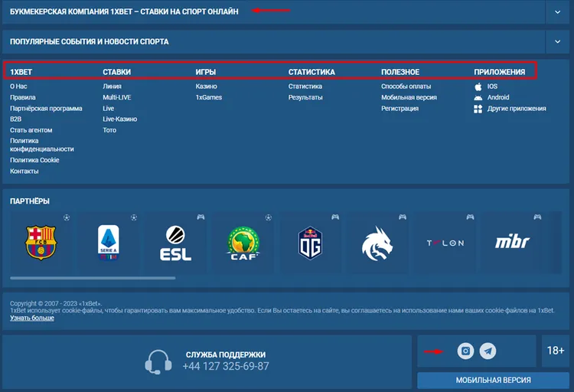Open Мобильная версия link under Полезное
The height and width of the screenshot is (392, 574).
(409, 97)
